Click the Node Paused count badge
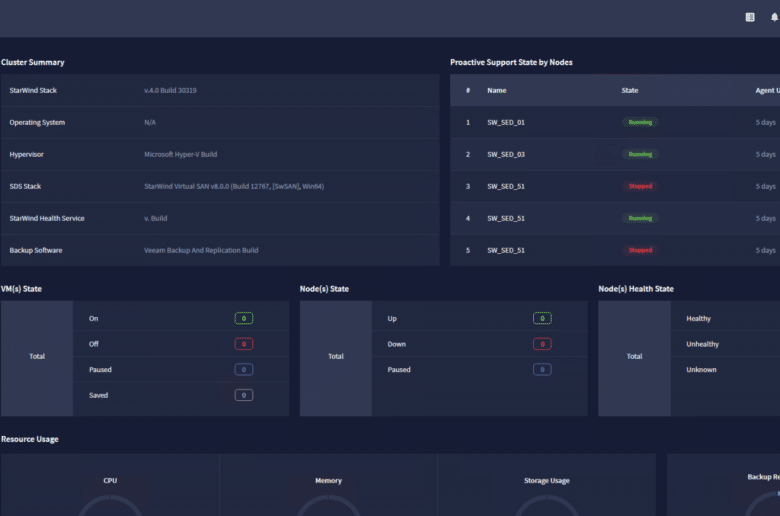The width and height of the screenshot is (780, 516). coord(542,370)
